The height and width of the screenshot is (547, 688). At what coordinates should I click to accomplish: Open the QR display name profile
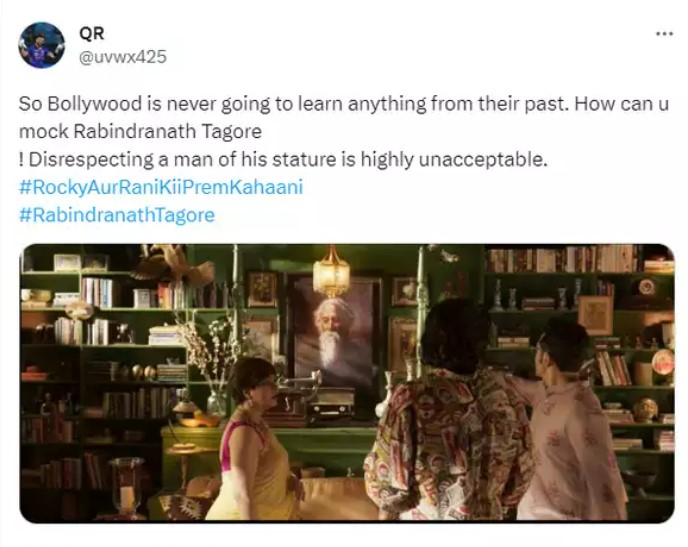pyautogui.click(x=92, y=33)
